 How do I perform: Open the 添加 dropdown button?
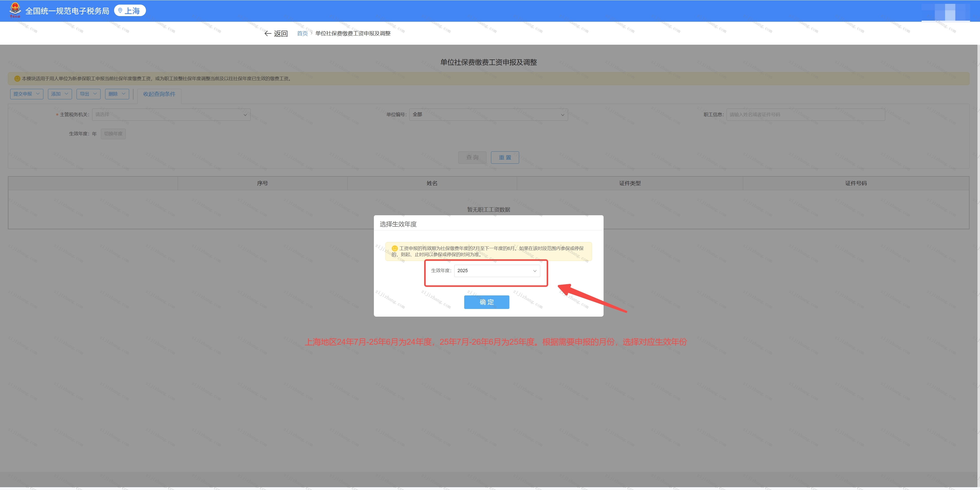(x=60, y=94)
